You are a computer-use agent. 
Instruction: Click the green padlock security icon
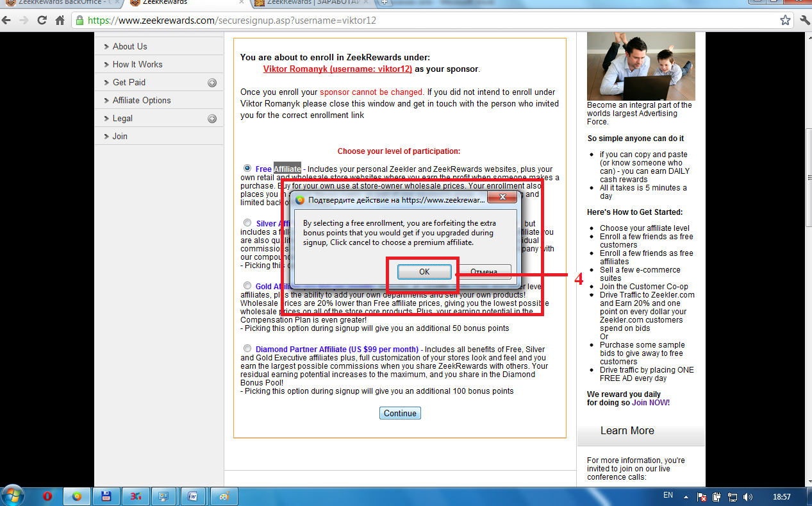79,21
